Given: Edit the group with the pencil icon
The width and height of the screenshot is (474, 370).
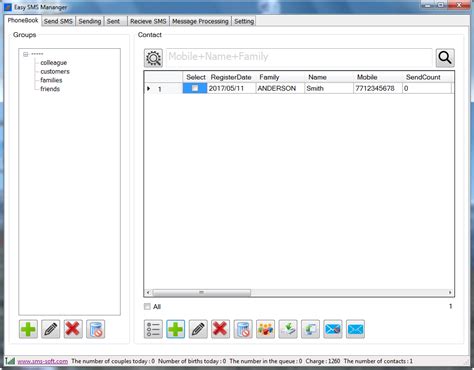Looking at the screenshot, I should click(51, 329).
